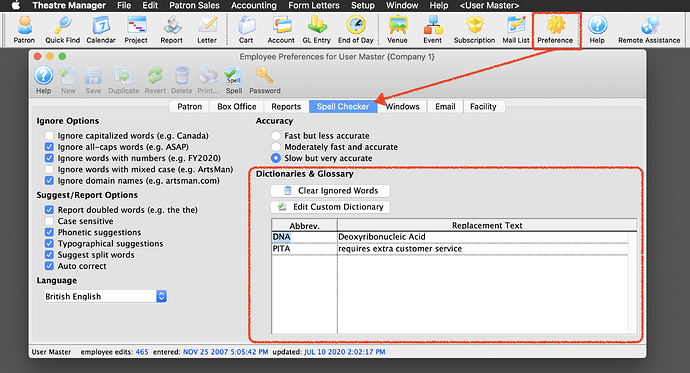Open the Accounting menu
The height and width of the screenshot is (373, 690).
(x=254, y=5)
